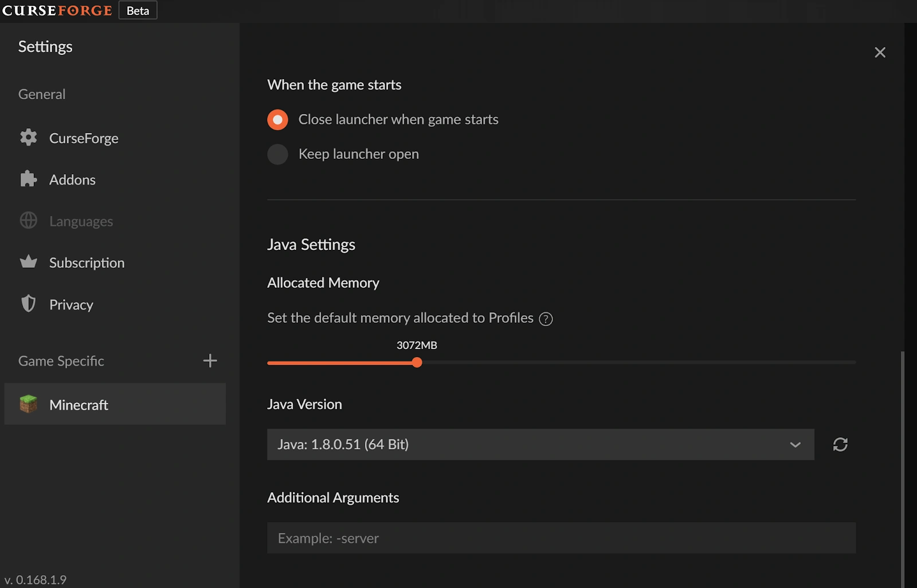This screenshot has width=917, height=588.
Task: Click the Minecraft grass block icon
Action: pyautogui.click(x=28, y=404)
